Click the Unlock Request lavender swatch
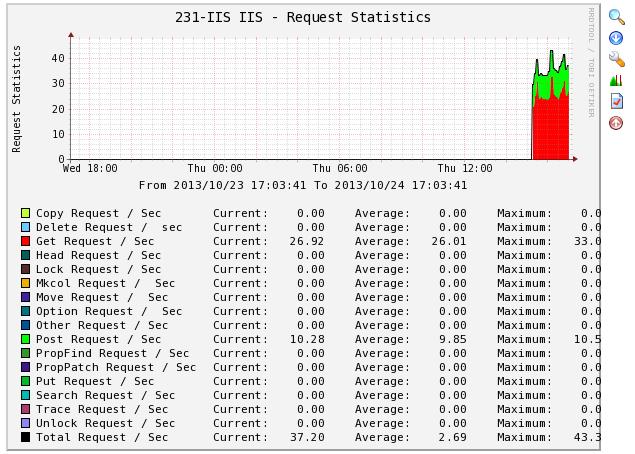This screenshot has height=454, width=635. coord(26,423)
